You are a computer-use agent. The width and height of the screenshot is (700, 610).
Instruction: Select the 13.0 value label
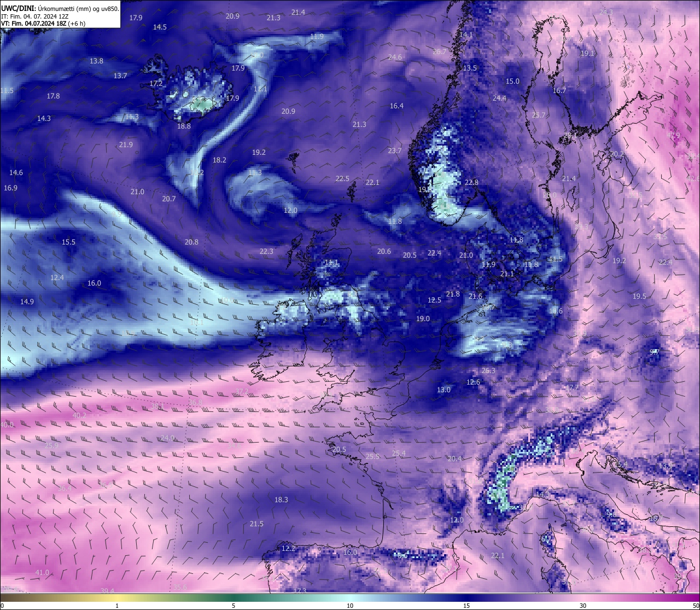pyautogui.click(x=444, y=390)
